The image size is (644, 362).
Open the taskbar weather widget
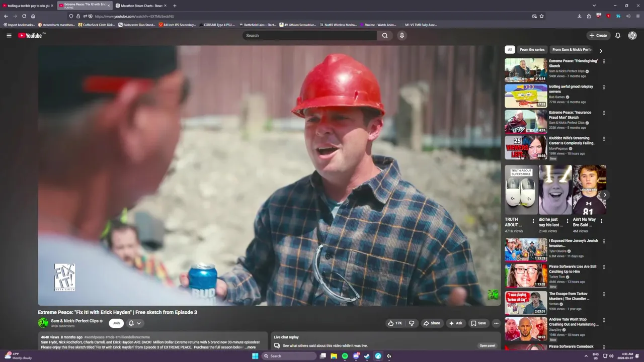[18, 356]
